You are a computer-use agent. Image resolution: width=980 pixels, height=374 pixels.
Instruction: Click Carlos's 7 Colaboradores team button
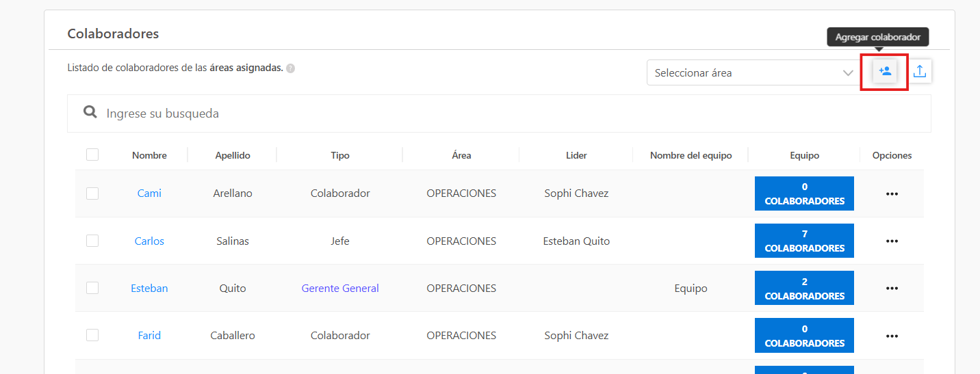pyautogui.click(x=804, y=241)
